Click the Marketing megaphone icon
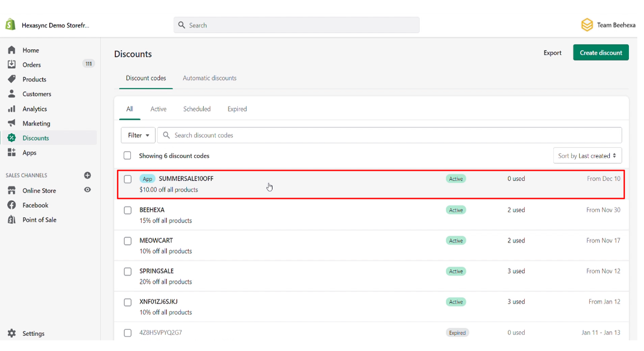The height and width of the screenshot is (351, 644). [x=12, y=123]
